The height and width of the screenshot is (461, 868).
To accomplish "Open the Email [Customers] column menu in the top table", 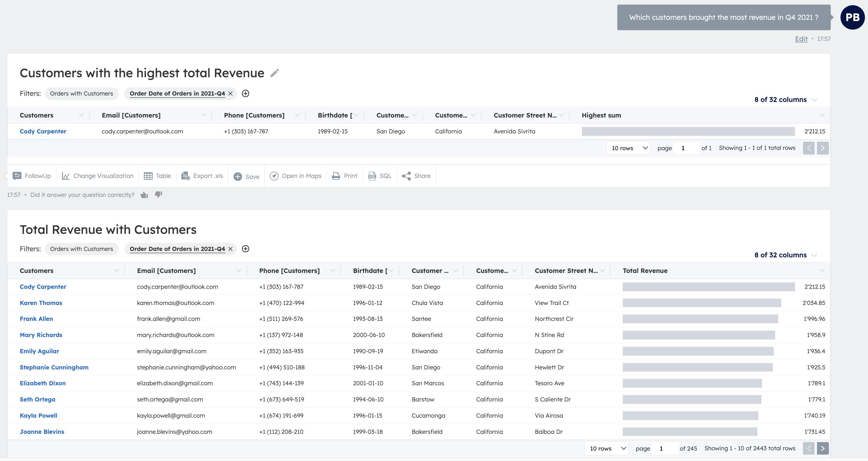I will [203, 115].
